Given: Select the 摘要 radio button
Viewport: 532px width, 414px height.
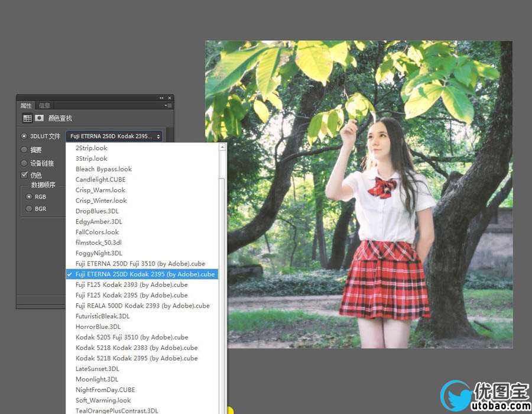Looking at the screenshot, I should pos(24,150).
